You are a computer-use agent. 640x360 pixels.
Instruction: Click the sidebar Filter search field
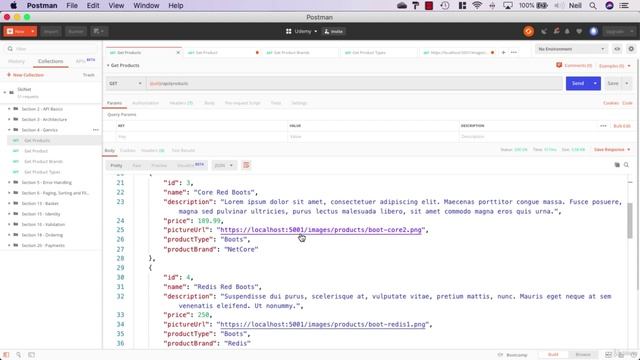coord(51,49)
